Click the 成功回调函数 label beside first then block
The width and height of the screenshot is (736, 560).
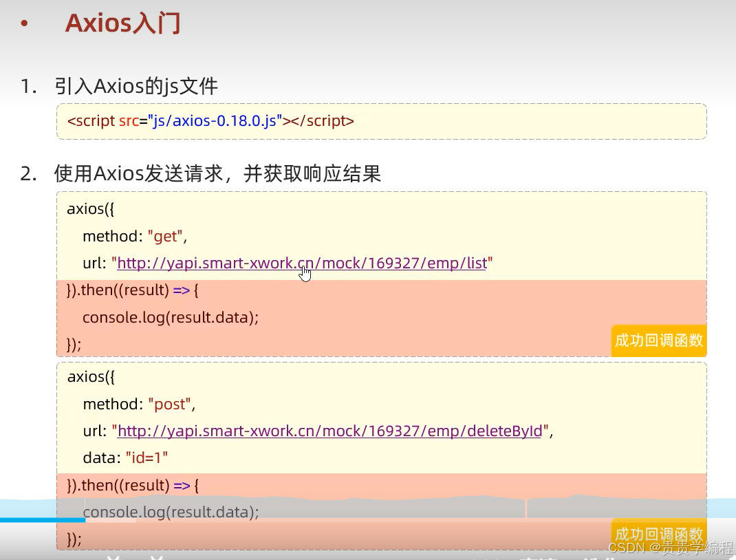pos(658,341)
